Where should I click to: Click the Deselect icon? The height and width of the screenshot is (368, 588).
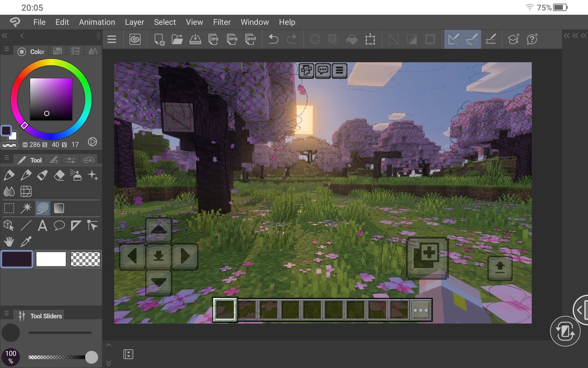point(393,39)
